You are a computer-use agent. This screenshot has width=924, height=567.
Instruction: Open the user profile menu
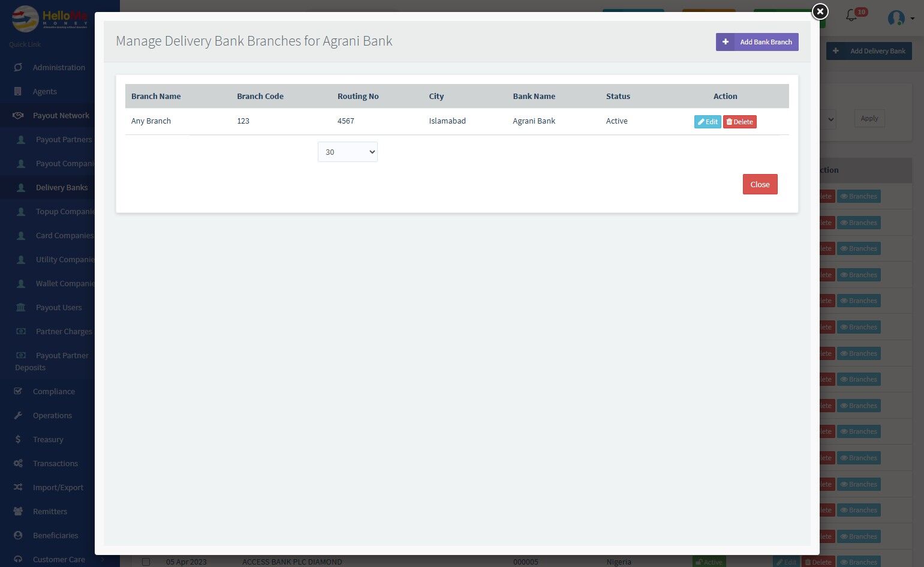[901, 18]
